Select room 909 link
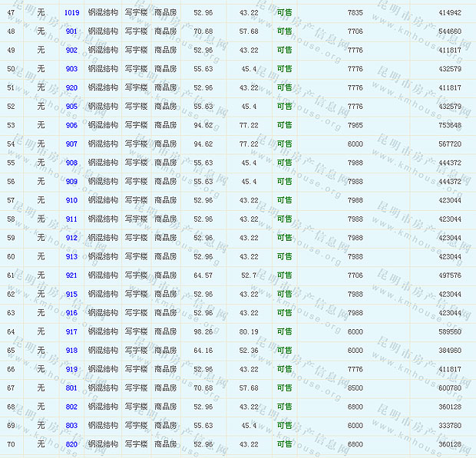The height and width of the screenshot is (458, 476). click(x=71, y=182)
